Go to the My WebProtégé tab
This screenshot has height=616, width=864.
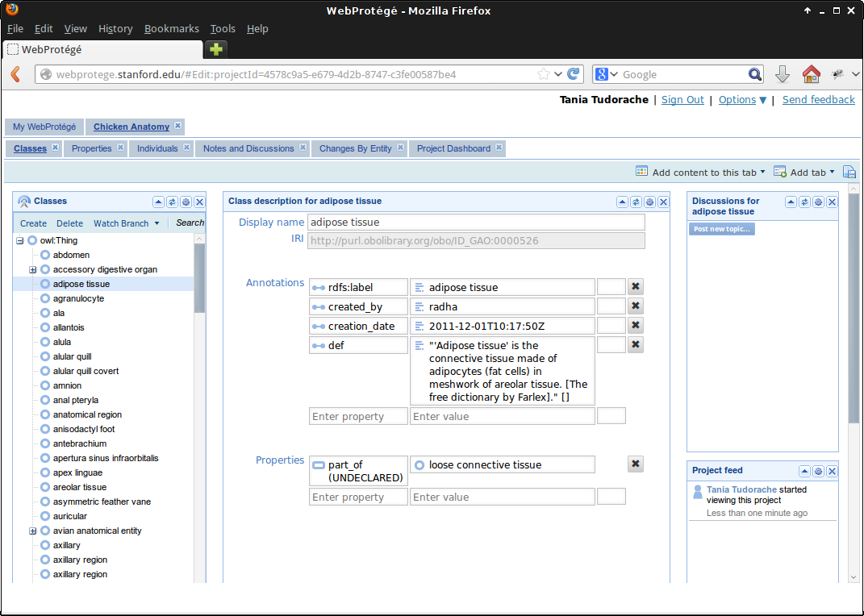click(44, 127)
